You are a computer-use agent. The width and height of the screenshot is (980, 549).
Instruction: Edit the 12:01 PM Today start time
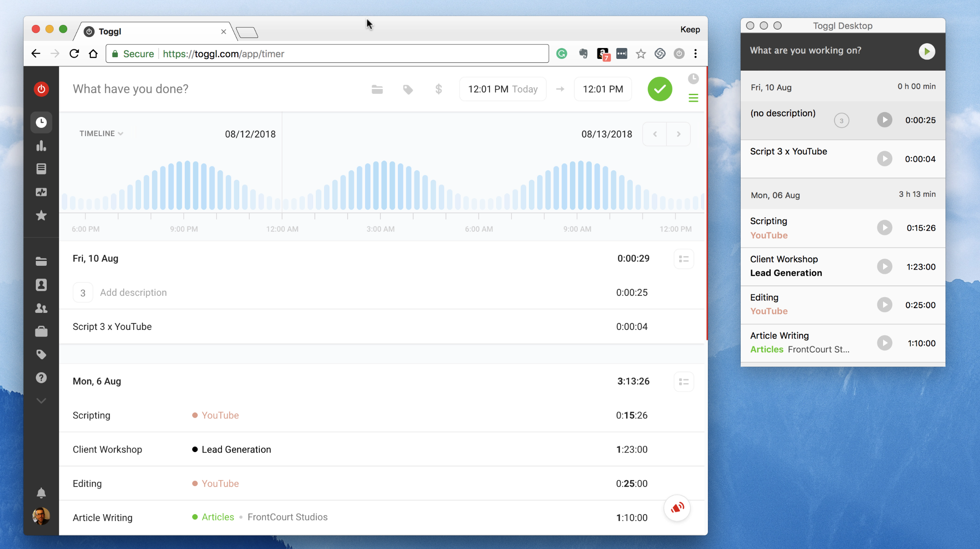coord(503,89)
